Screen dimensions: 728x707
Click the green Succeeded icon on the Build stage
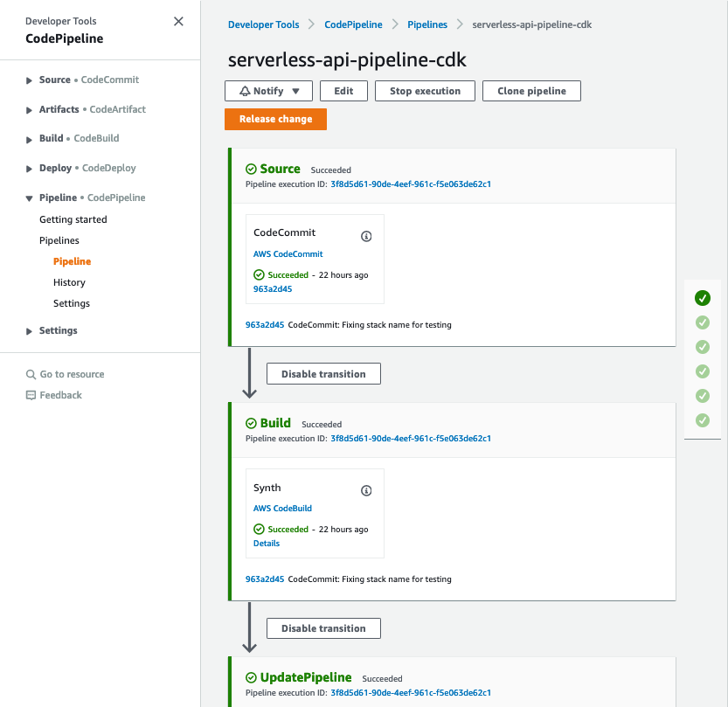click(x=253, y=423)
